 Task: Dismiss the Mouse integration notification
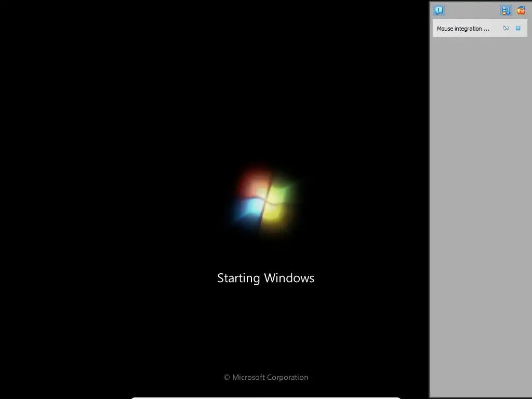tap(518, 28)
